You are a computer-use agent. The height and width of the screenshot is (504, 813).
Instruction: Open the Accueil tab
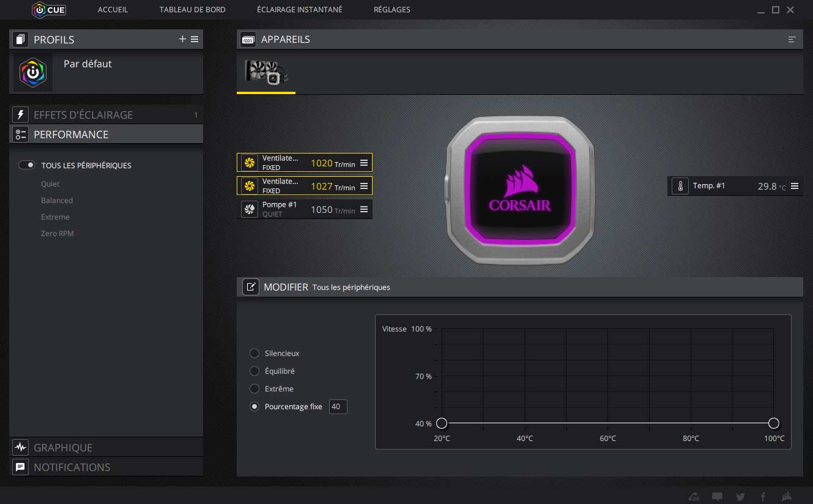(x=113, y=10)
